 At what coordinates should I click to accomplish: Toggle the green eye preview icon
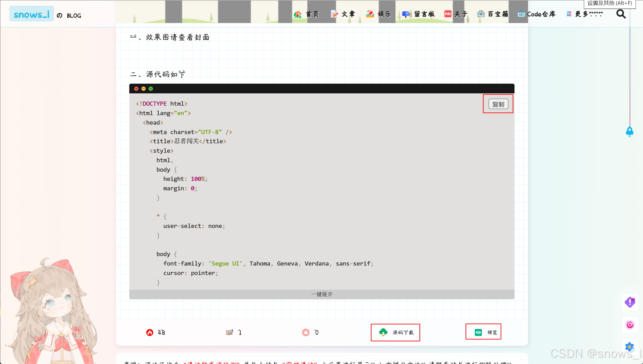coord(478,332)
